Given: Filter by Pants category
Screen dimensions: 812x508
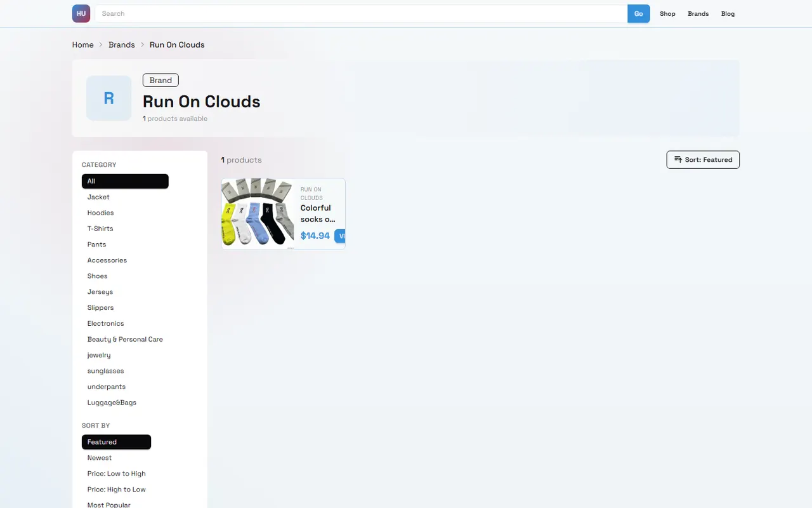Looking at the screenshot, I should point(96,244).
